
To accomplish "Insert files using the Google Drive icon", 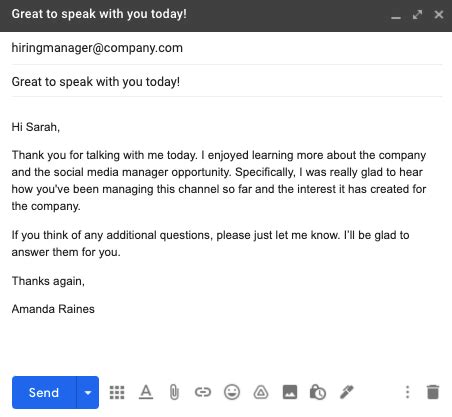I will [x=261, y=392].
